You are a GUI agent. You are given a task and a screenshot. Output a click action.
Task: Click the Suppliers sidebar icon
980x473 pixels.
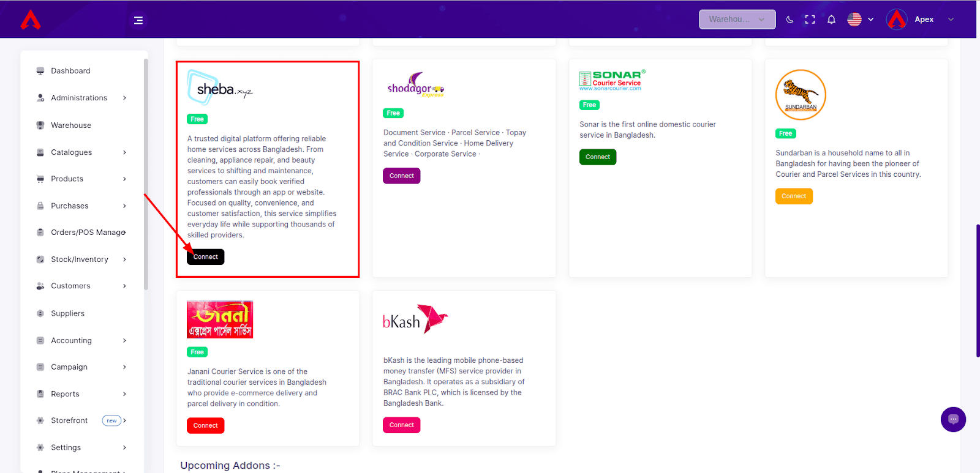coord(40,313)
